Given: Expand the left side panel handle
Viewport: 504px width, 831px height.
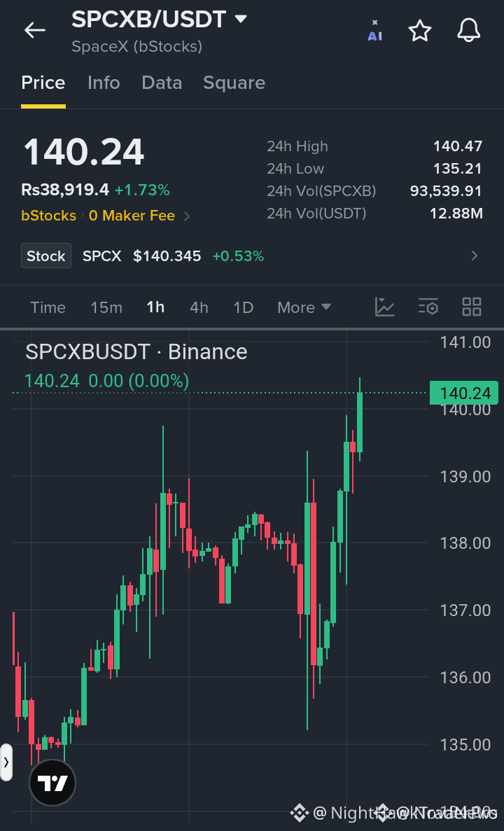Looking at the screenshot, I should tap(6, 762).
